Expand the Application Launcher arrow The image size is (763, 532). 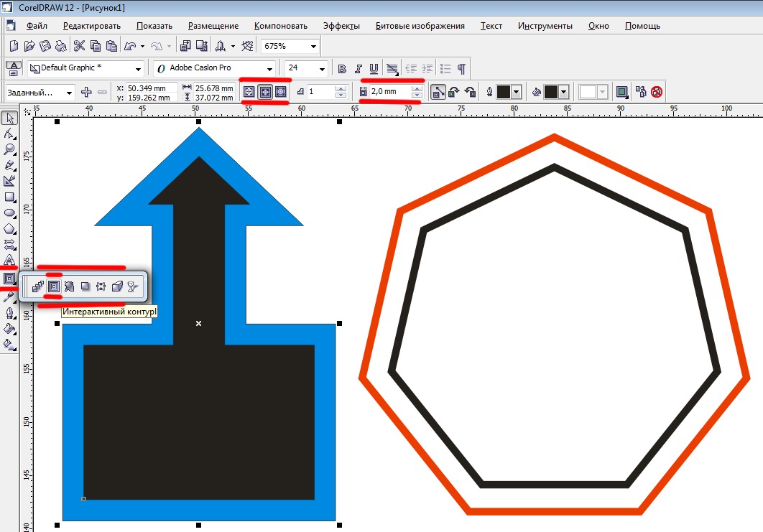(233, 46)
